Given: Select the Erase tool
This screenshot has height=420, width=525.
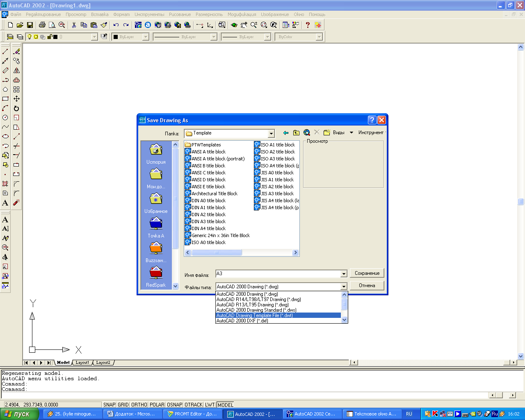Looking at the screenshot, I should [16, 51].
